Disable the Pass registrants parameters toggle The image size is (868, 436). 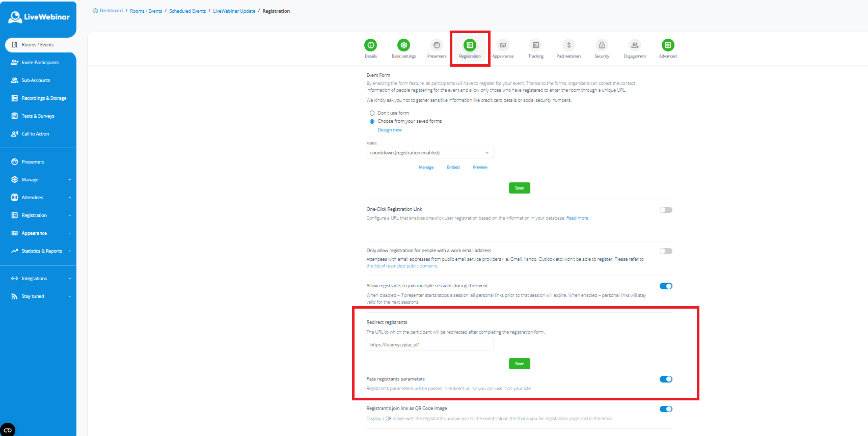click(666, 379)
